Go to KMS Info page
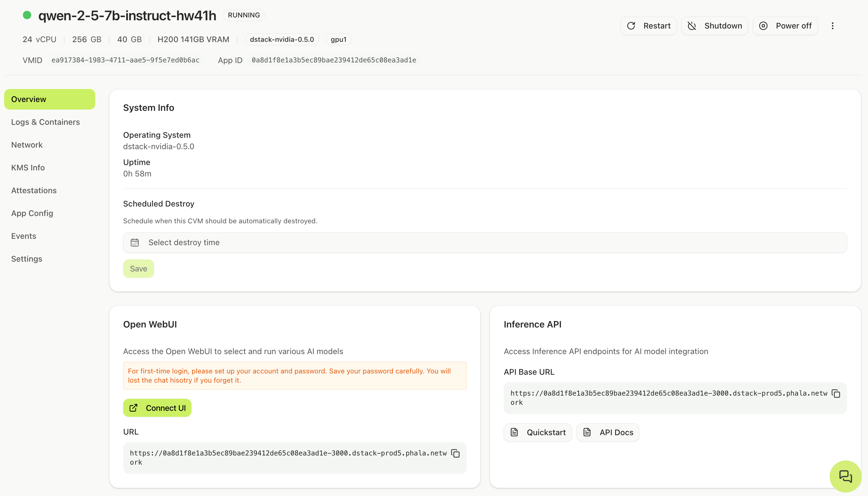Screen dimensions: 868x496 pyautogui.click(x=28, y=168)
